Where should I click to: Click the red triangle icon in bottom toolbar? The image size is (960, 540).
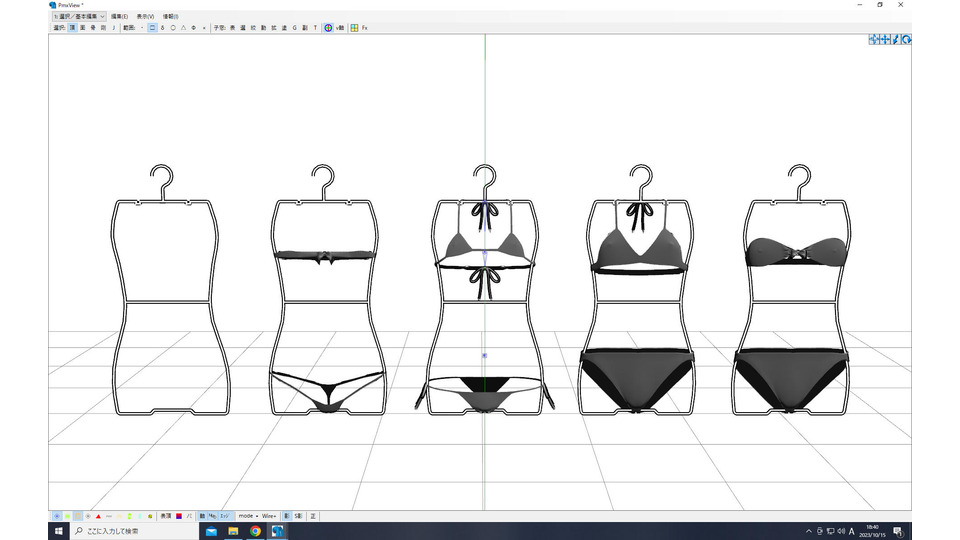98,516
